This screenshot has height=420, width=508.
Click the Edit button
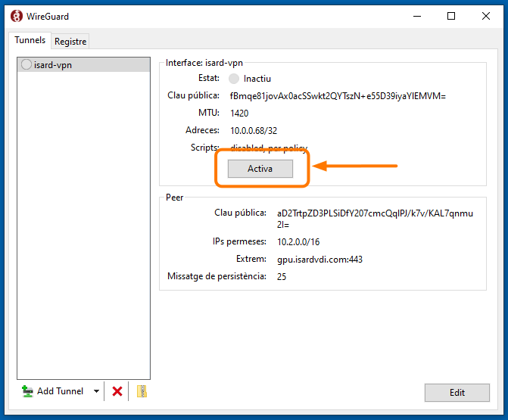point(457,393)
